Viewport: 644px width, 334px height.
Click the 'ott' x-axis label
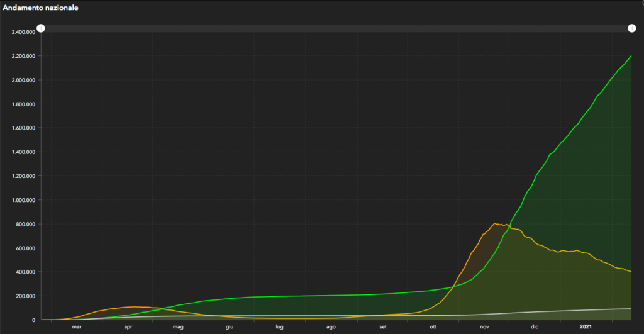[433, 327]
